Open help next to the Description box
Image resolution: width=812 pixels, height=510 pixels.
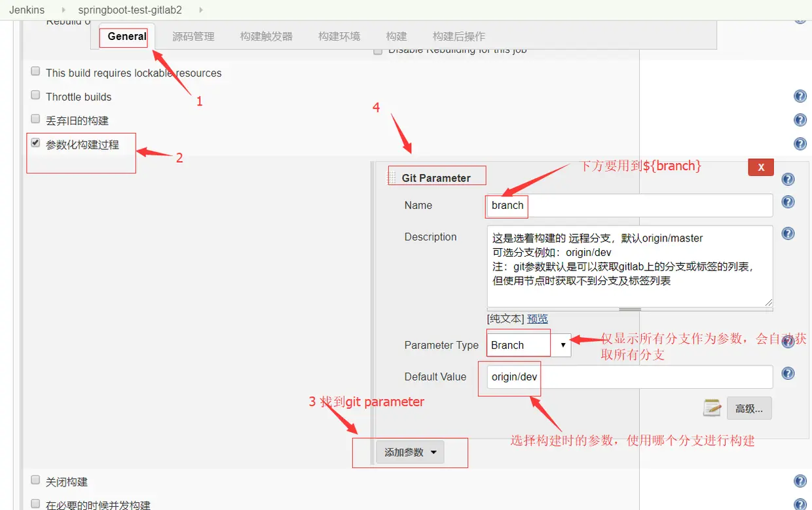point(787,233)
